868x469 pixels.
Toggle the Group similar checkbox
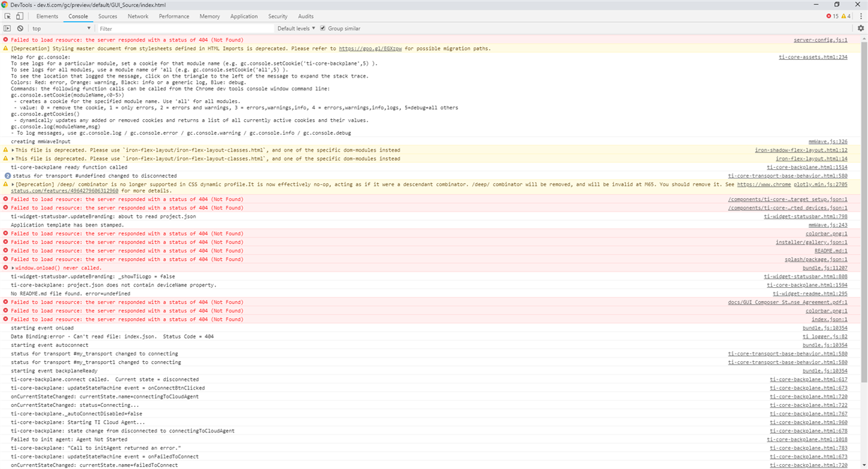(323, 28)
